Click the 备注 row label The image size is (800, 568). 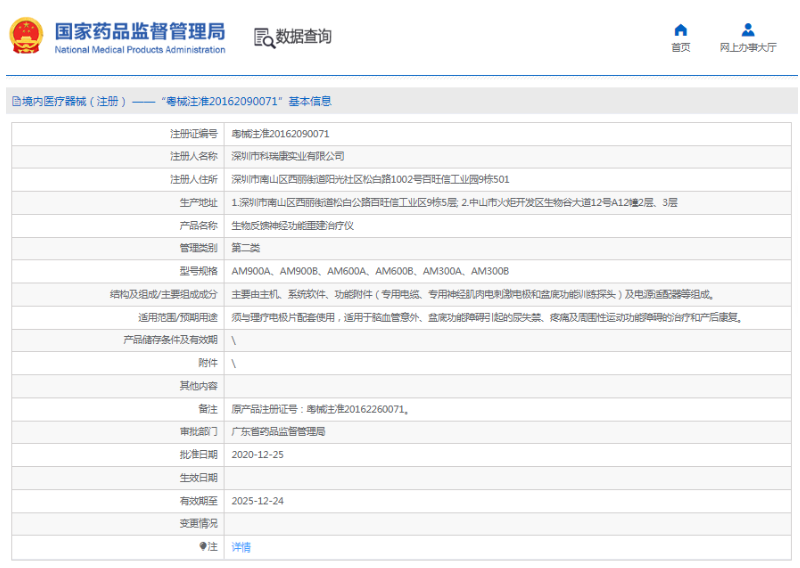(x=208, y=409)
